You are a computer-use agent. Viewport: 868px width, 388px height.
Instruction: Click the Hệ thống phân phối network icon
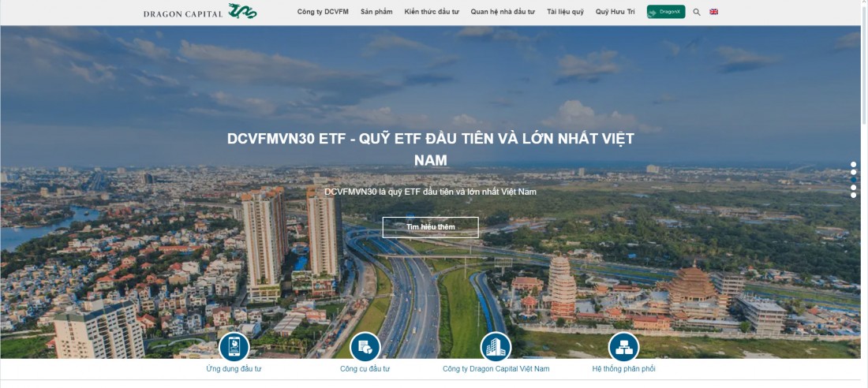coord(624,347)
